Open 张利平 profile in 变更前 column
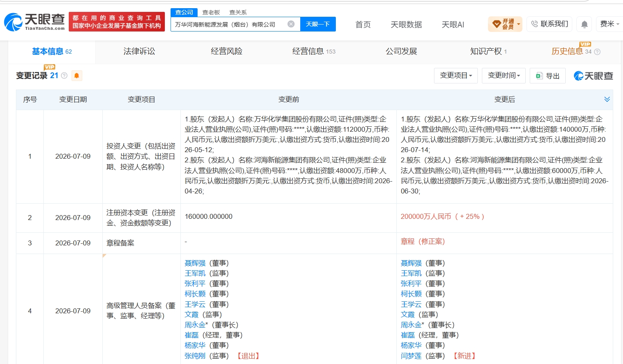623x364 pixels. tap(195, 283)
